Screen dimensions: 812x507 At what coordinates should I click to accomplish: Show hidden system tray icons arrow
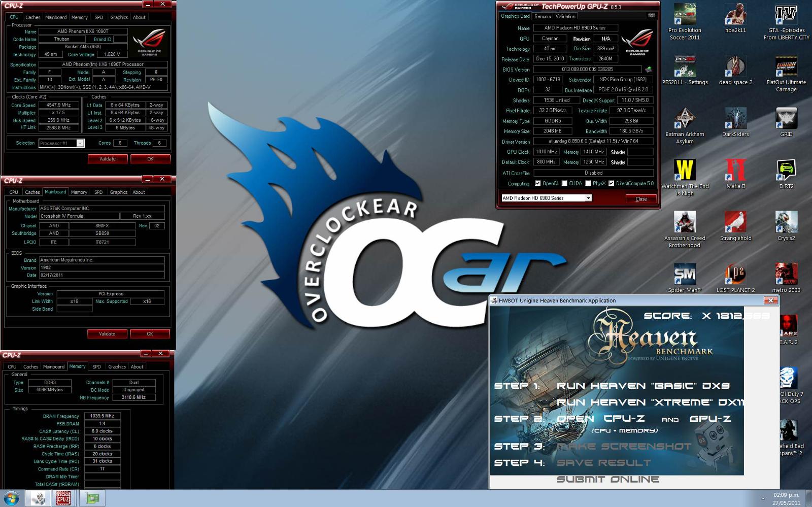coord(763,498)
